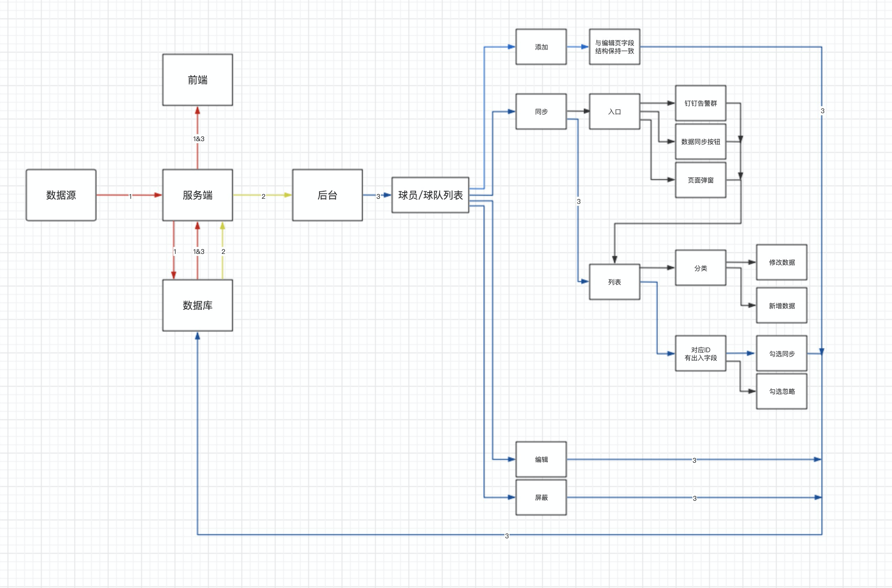Select the 与编辑页字段结构保持一致 box
This screenshot has width=892, height=588.
click(x=615, y=47)
